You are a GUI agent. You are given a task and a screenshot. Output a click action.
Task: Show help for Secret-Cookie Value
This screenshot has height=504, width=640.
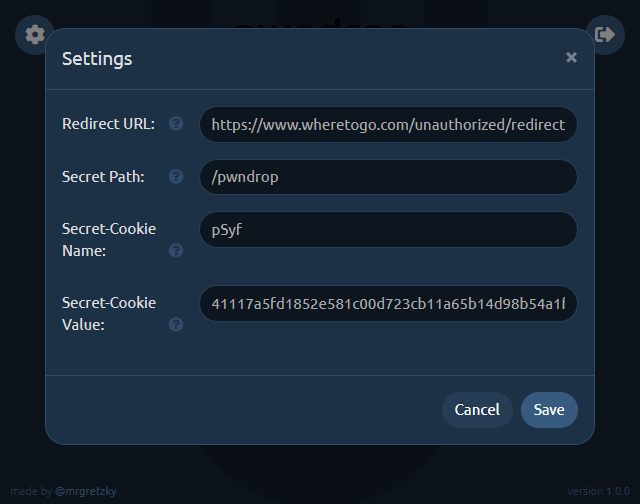176,325
